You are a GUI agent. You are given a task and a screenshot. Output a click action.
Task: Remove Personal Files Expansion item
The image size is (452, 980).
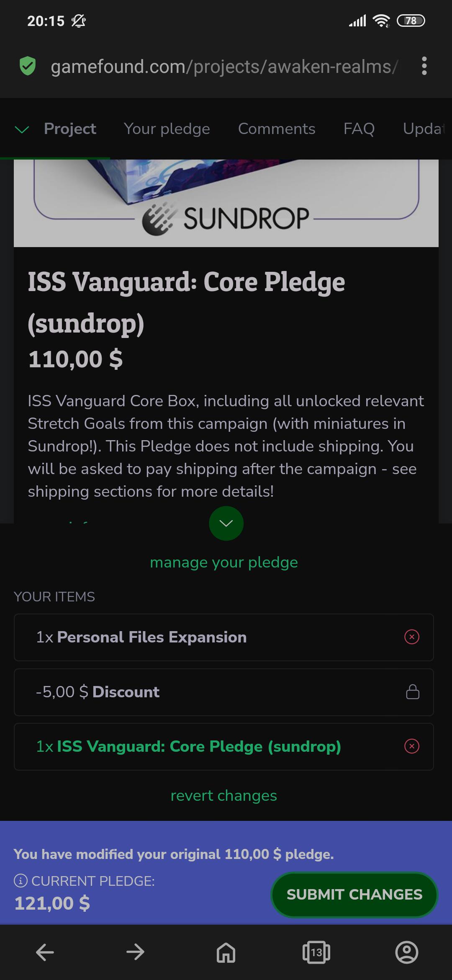[x=412, y=637]
